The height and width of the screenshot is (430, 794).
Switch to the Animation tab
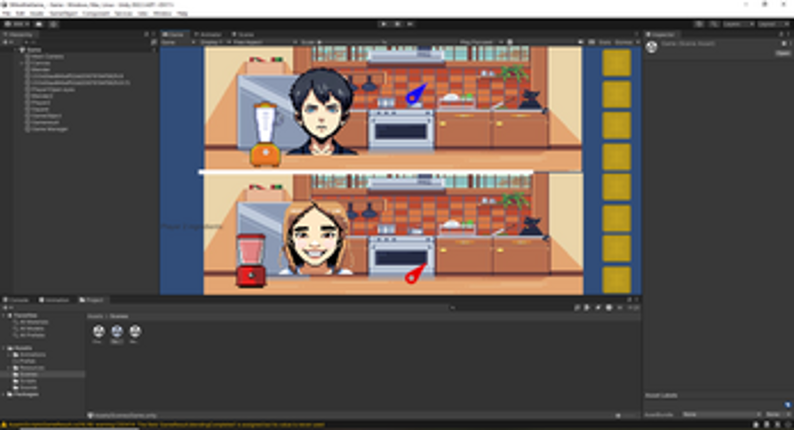point(54,300)
